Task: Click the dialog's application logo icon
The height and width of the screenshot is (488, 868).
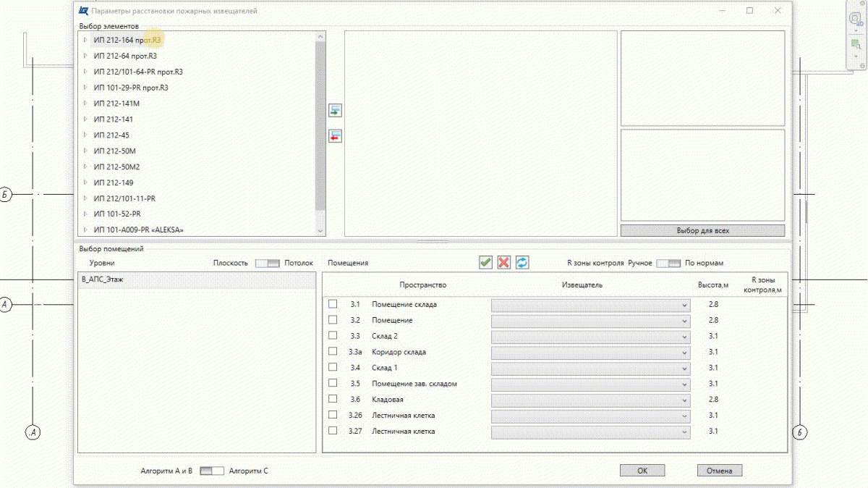Action: click(85, 11)
